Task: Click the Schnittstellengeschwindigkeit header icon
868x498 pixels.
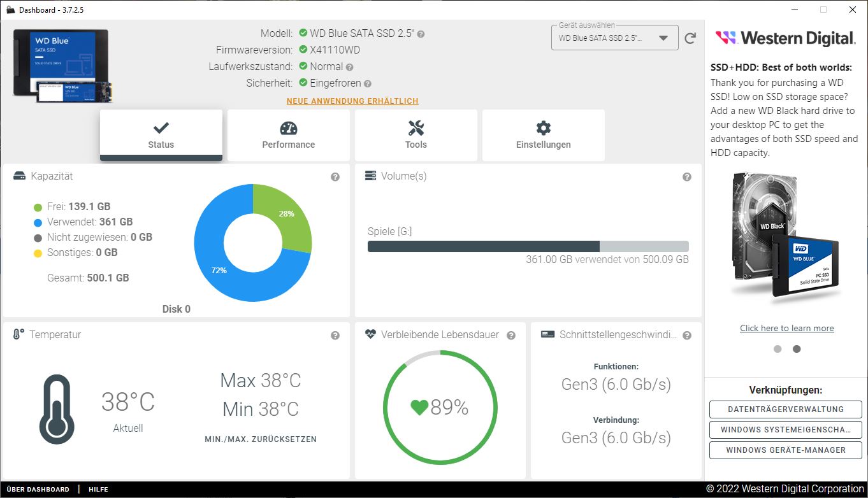Action: [x=547, y=334]
